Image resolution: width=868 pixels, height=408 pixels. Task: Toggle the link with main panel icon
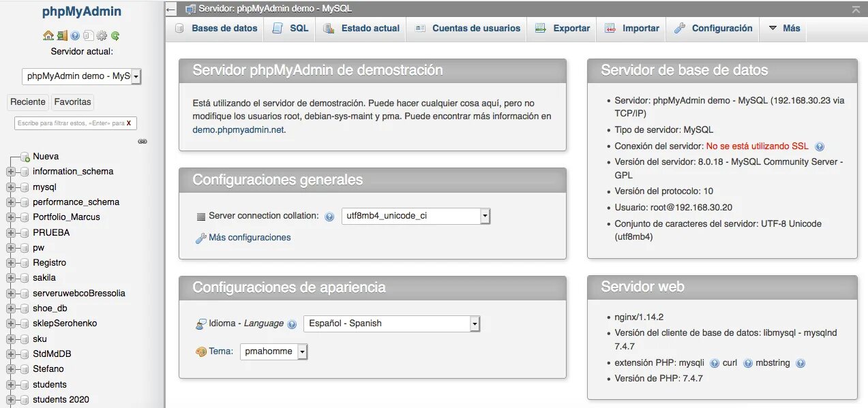pos(143,142)
